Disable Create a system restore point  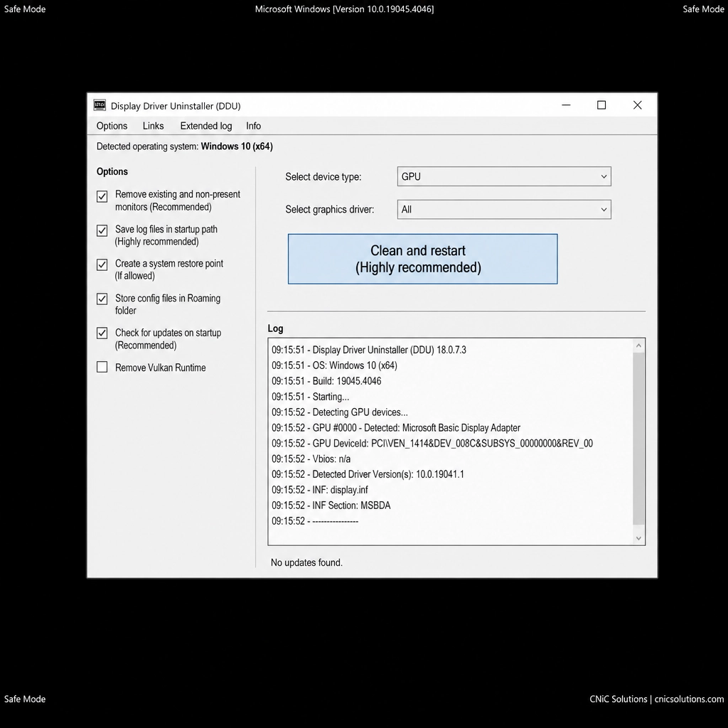tap(102, 264)
